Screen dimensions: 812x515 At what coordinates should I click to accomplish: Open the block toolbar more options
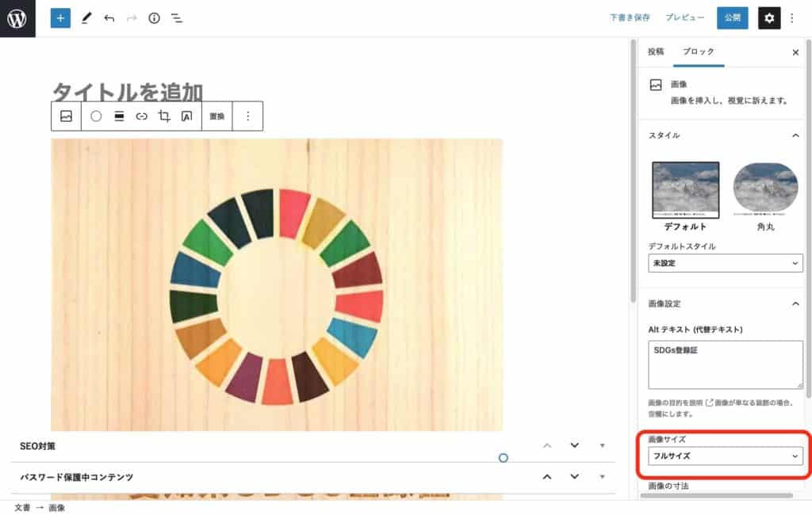click(x=248, y=116)
